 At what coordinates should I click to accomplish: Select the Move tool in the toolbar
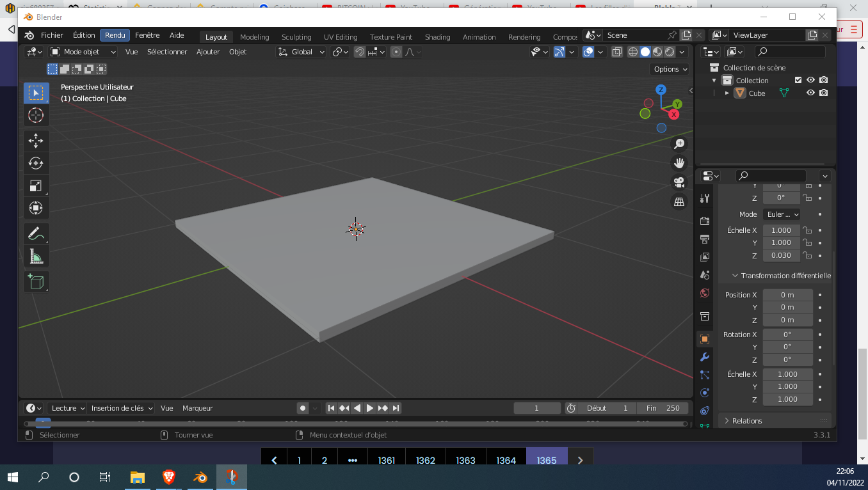click(36, 141)
